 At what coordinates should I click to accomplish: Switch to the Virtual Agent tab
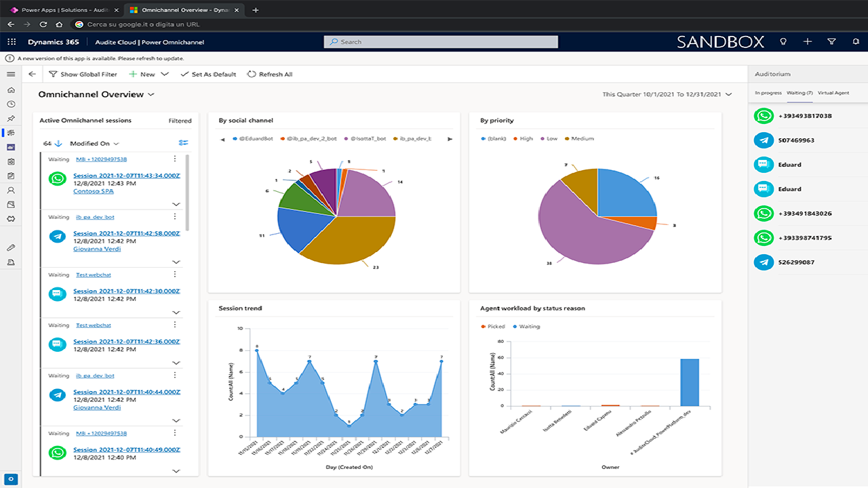(833, 93)
